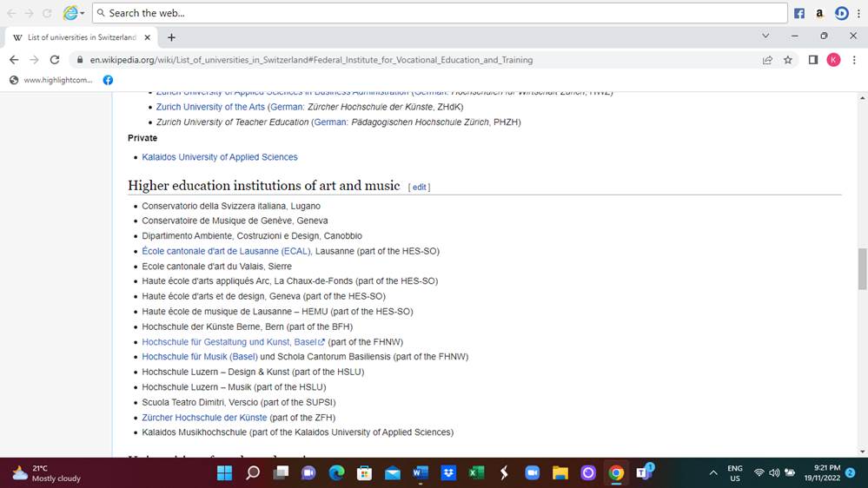Open Zoom on taskbar
Screen dimensions: 868x488
pyautogui.click(x=532, y=473)
